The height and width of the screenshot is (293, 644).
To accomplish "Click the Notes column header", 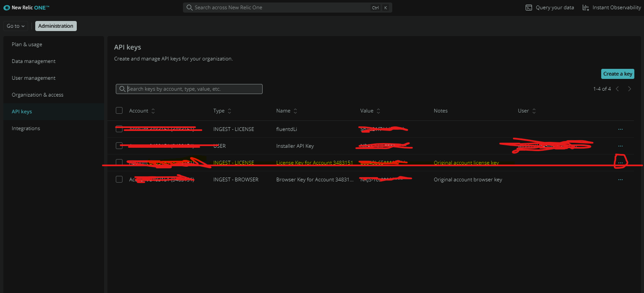I will coord(441,111).
